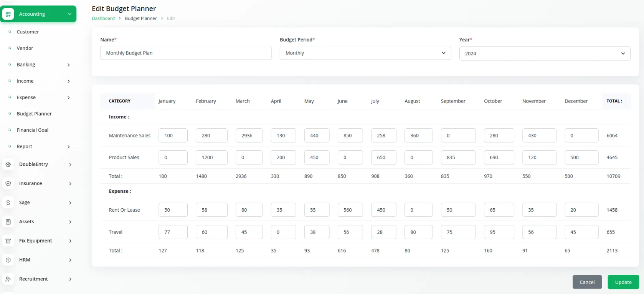644x294 pixels.
Task: Click the Recruitment user-plus icon
Action: point(8,279)
